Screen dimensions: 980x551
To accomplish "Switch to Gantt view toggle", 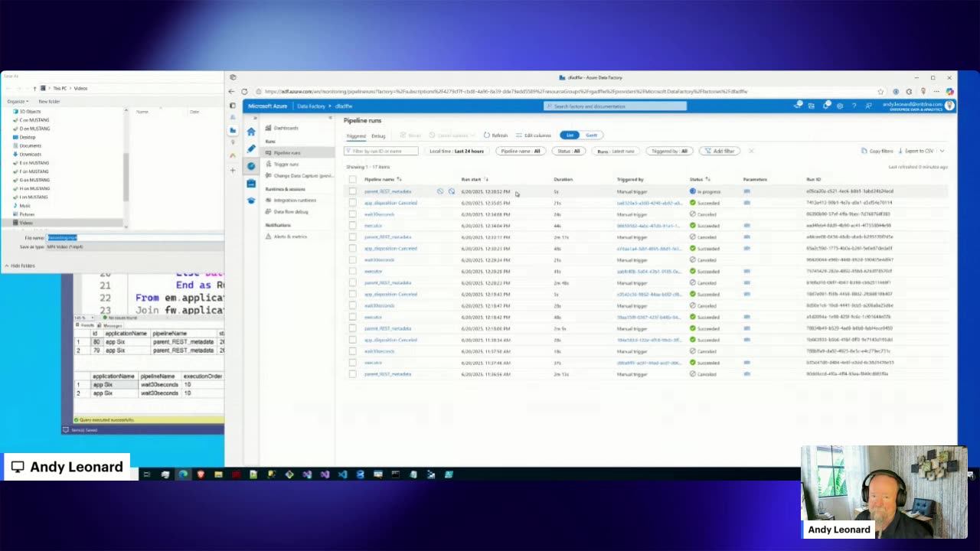I will pyautogui.click(x=591, y=135).
